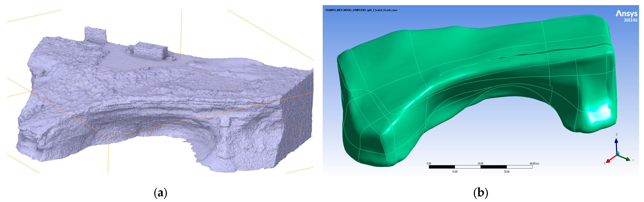644x202 pixels.
Task: Click the Y label beside the green arrow
Action: (633, 160)
